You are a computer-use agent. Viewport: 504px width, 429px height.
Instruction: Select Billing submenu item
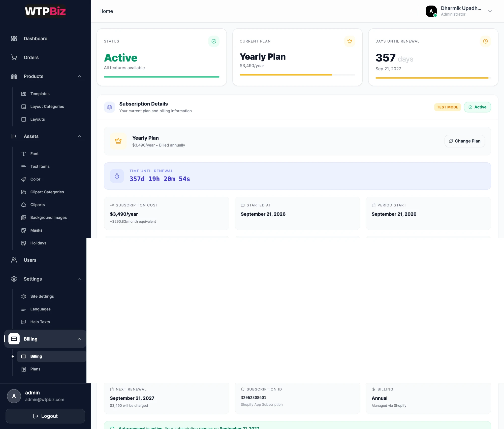51,356
